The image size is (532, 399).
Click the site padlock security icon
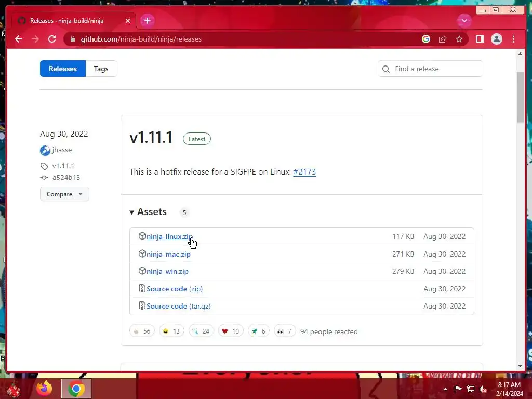(73, 39)
